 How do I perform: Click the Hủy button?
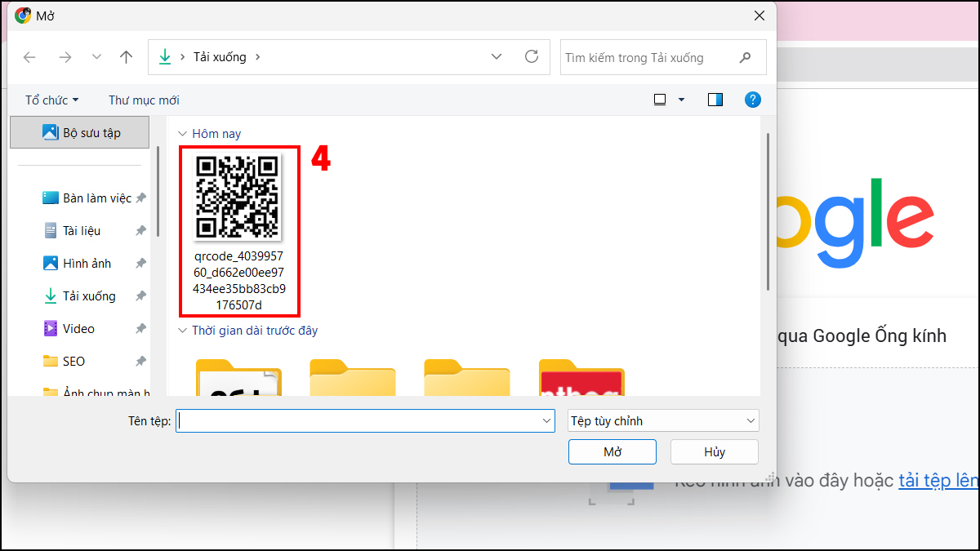coord(715,451)
